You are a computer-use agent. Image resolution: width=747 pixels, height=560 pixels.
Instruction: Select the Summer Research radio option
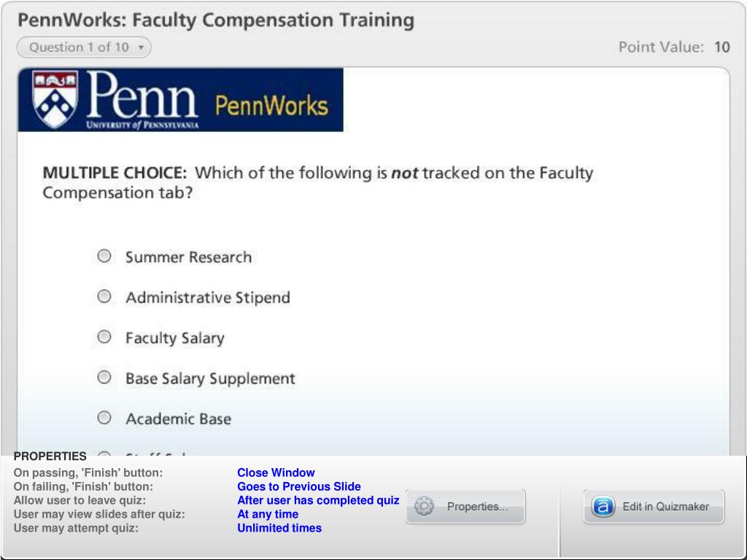click(104, 256)
